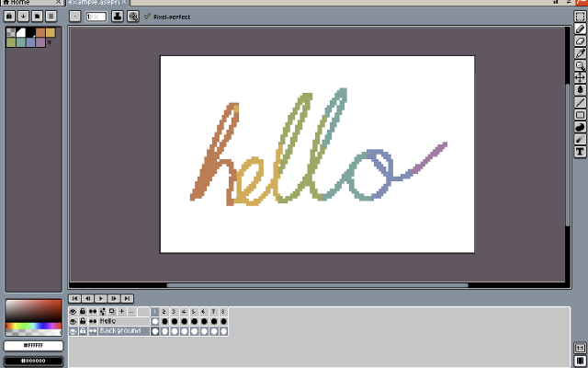Click the palette edit-mode lock icon

9,17
